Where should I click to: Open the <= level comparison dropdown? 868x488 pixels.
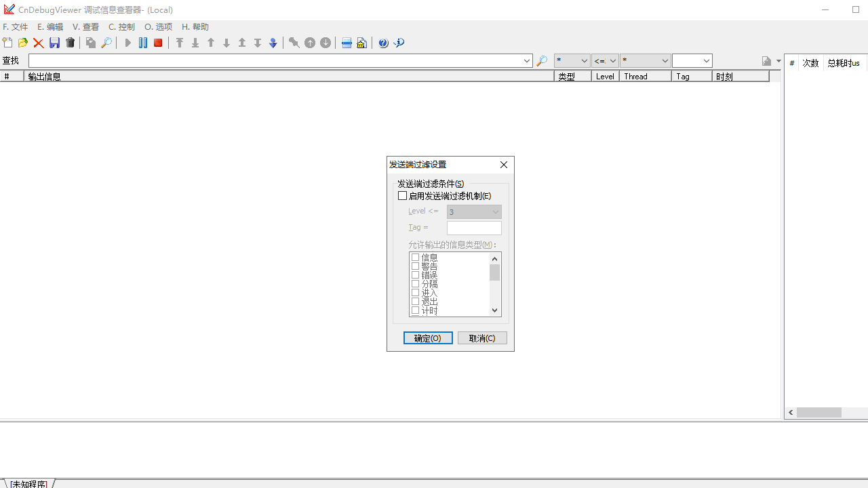tap(613, 61)
